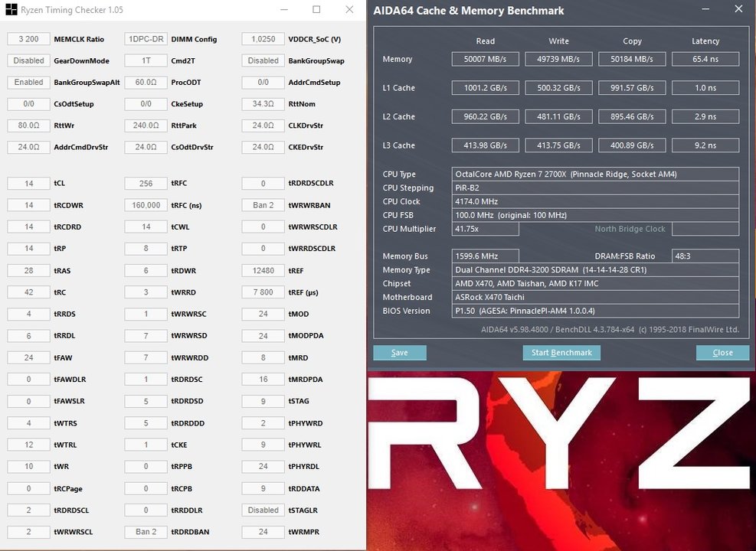Click the RttPark 240.0Ω field

tap(146, 126)
